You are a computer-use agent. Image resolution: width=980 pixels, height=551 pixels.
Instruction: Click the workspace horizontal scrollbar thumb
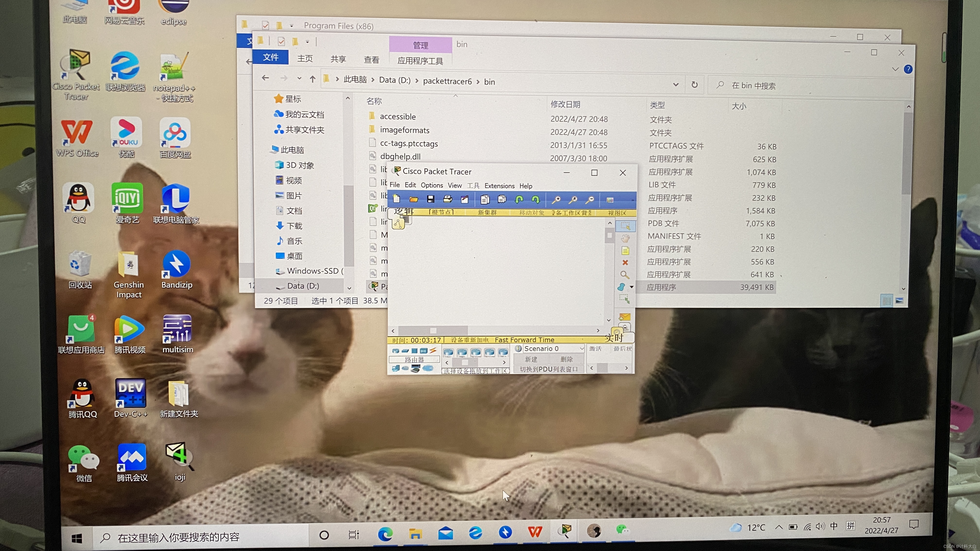coord(433,330)
